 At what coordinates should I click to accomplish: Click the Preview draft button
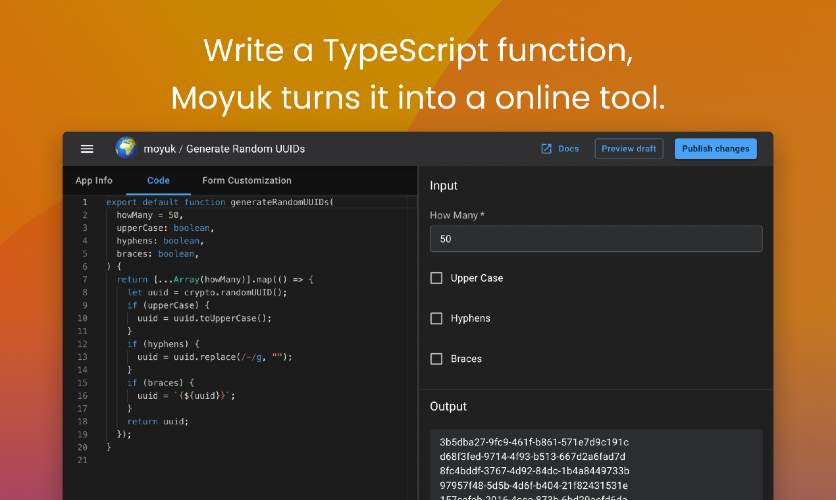click(x=629, y=149)
